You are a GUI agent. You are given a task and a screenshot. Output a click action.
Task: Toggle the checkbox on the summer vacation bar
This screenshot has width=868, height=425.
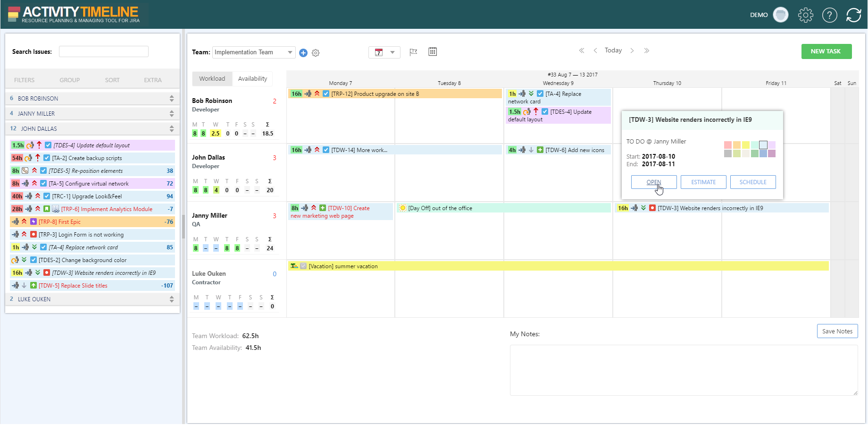point(303,266)
